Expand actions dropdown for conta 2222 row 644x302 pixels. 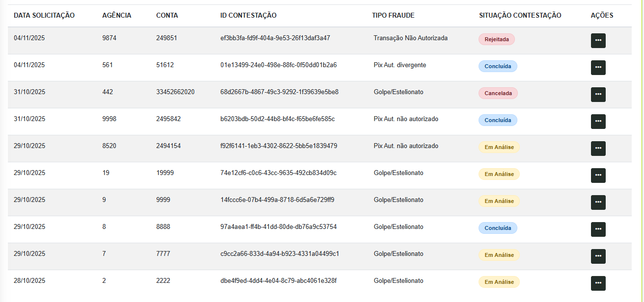[x=598, y=283]
